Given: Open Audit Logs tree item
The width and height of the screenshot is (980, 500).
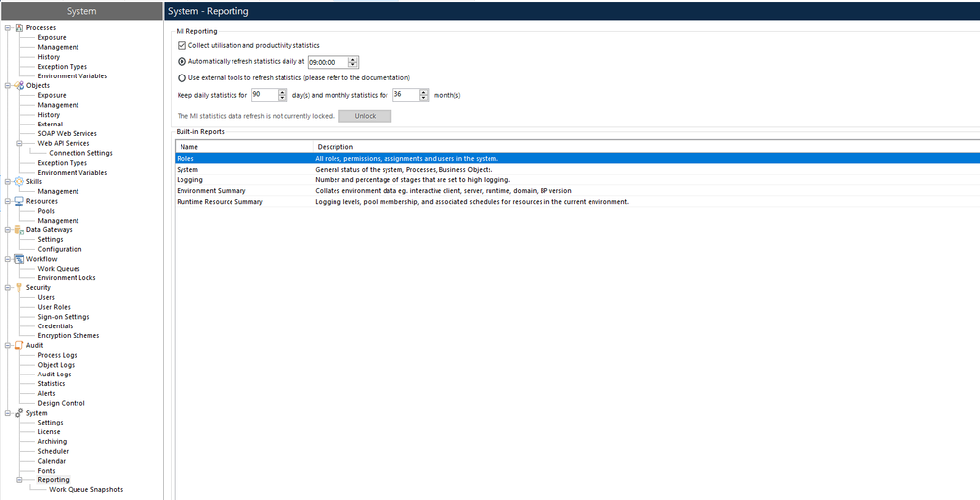Looking at the screenshot, I should [x=55, y=375].
